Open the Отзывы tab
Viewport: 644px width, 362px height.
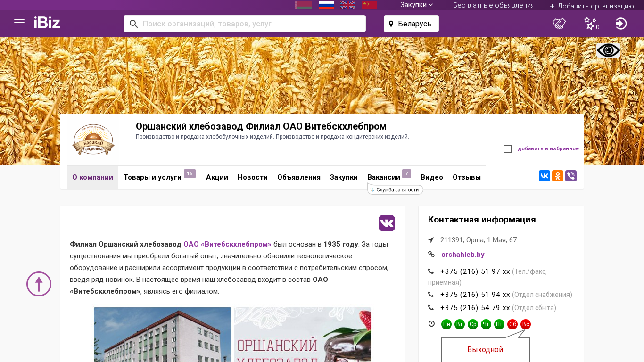[467, 177]
